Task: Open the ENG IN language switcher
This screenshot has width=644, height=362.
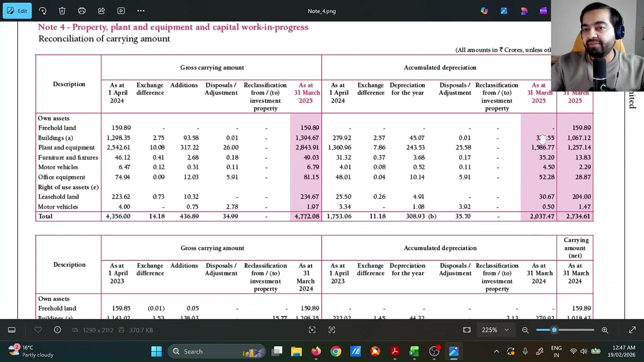Action: click(x=556, y=351)
